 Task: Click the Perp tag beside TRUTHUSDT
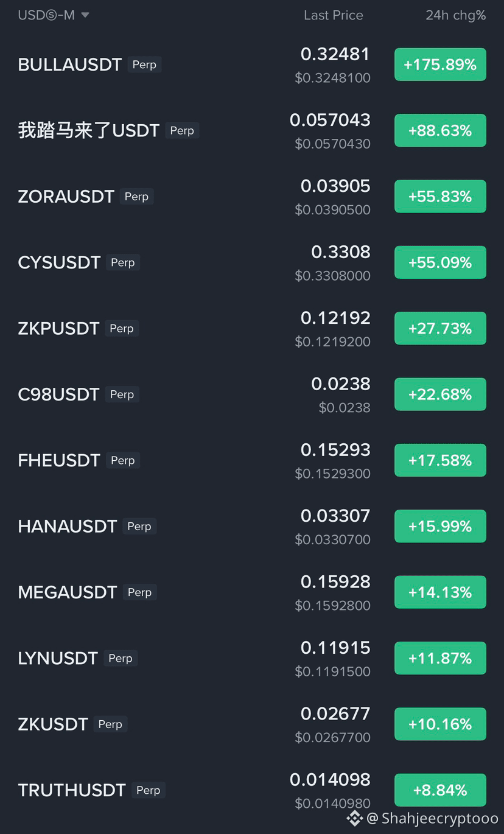click(x=149, y=790)
